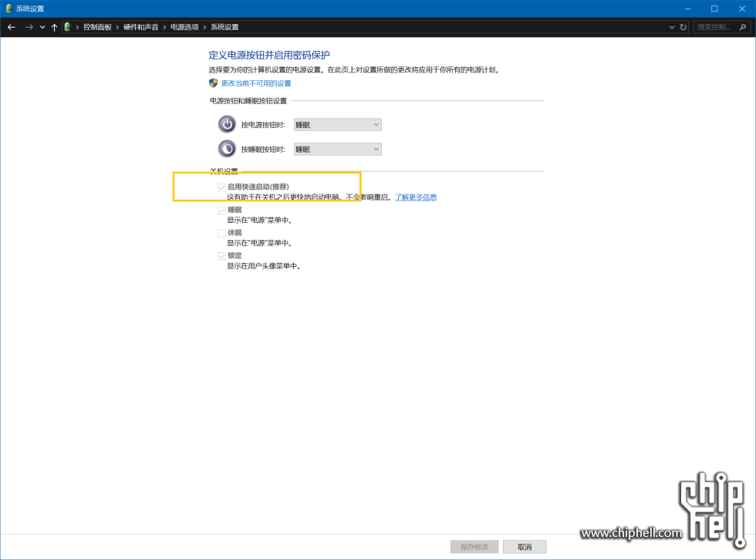Click 保存修改 button

click(x=474, y=547)
